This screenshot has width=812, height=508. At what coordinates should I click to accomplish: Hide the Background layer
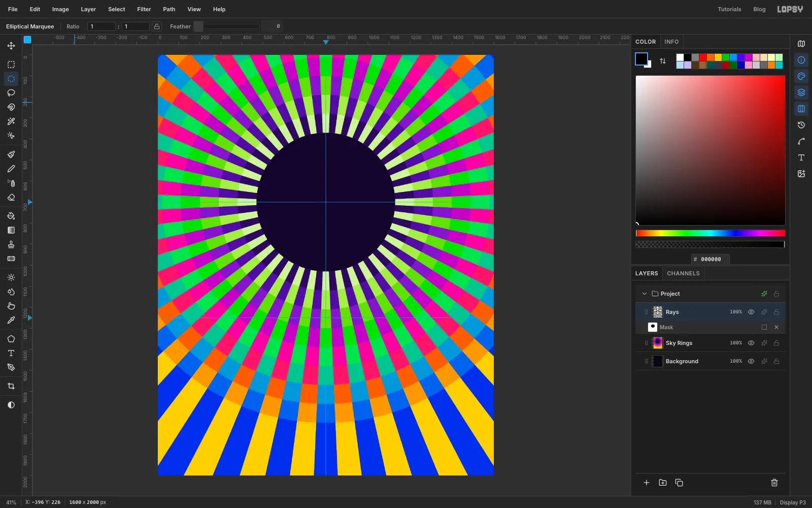click(751, 361)
